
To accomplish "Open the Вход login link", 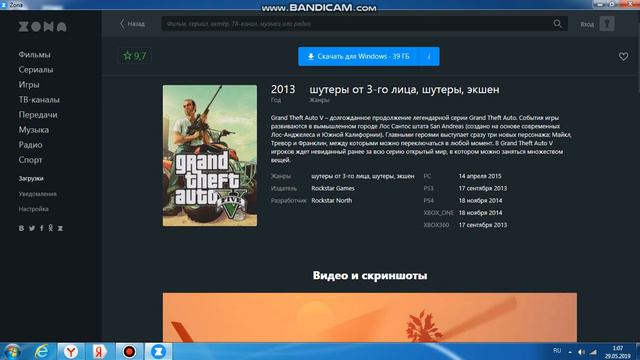I will (587, 24).
